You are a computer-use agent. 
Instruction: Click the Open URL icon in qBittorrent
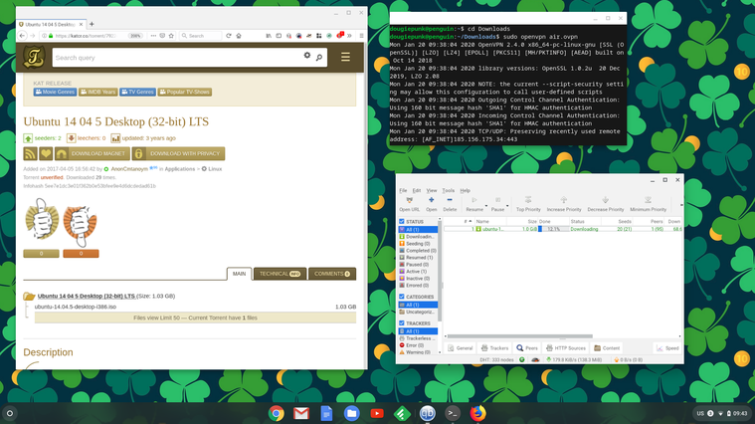tap(409, 200)
